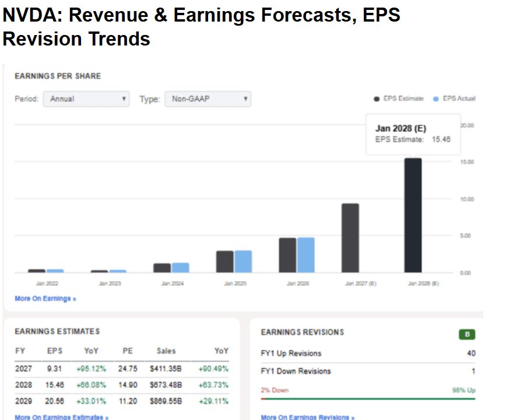Click the EARNINGS ESTIMATES heading

pos(57,331)
